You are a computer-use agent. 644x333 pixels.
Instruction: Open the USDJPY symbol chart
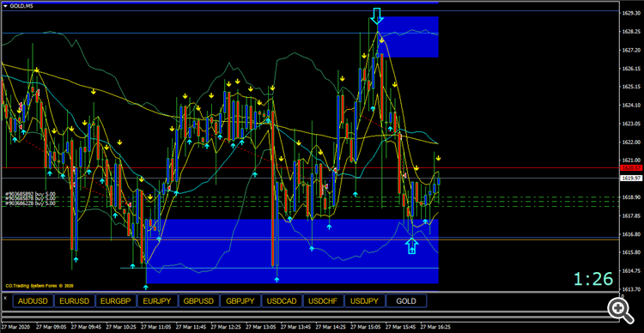click(365, 301)
